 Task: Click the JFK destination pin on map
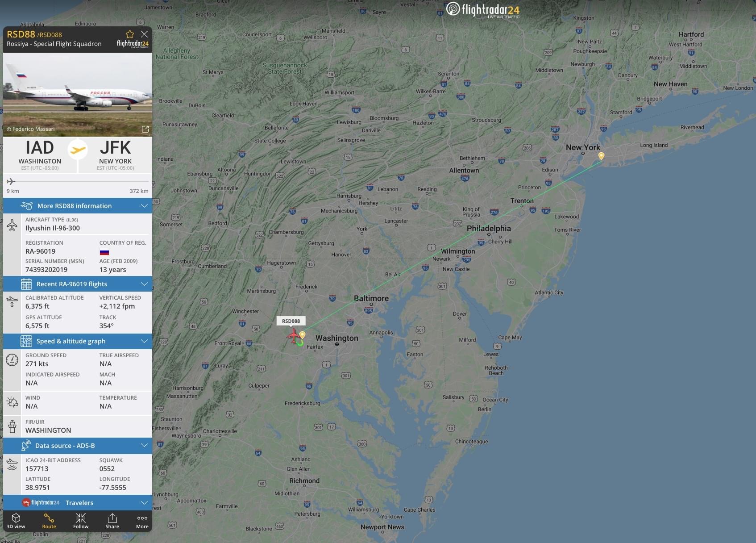(x=601, y=156)
